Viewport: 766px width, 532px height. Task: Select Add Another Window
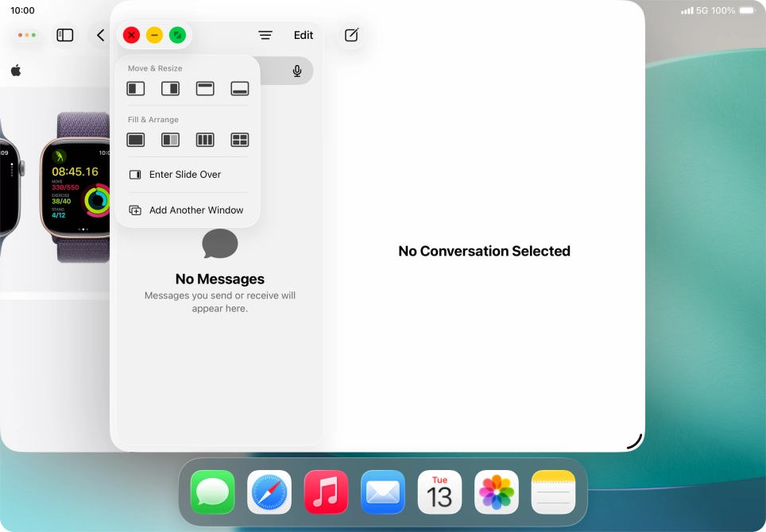[195, 210]
